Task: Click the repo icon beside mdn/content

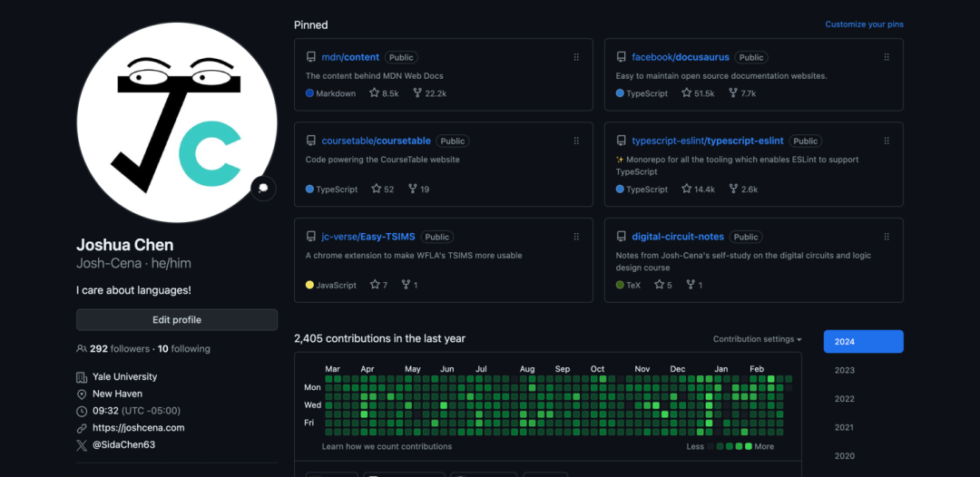Action: point(310,57)
